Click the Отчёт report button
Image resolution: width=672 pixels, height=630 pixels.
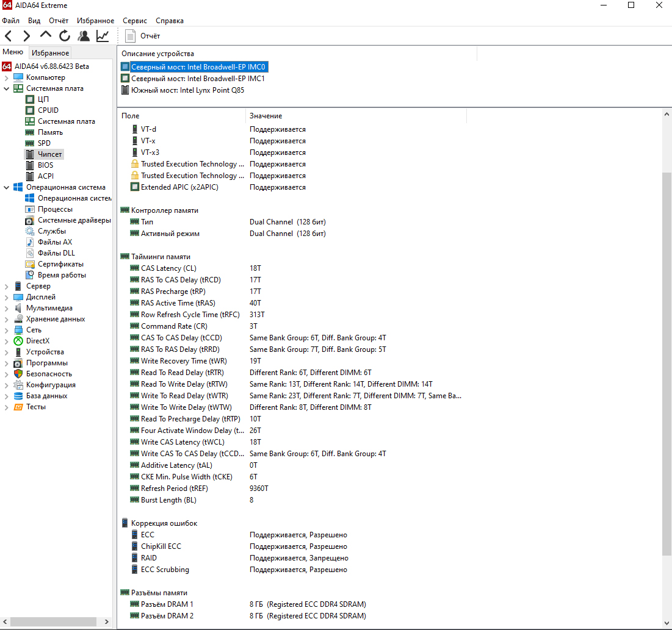142,36
